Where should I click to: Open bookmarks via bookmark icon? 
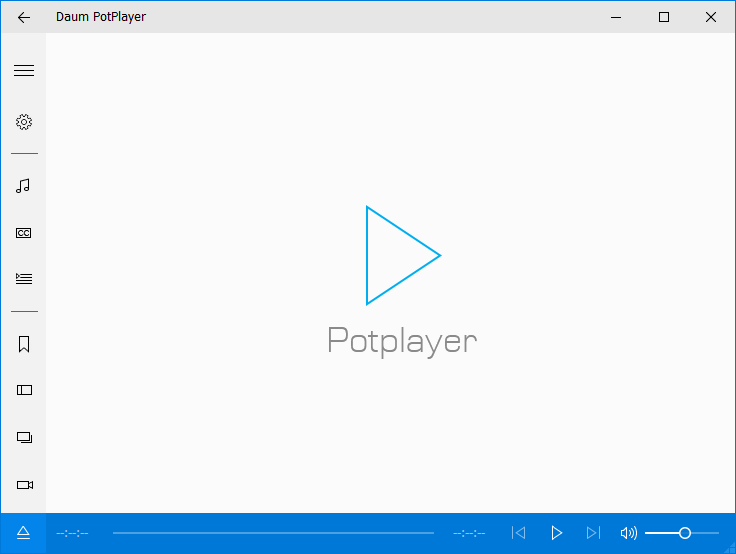point(24,344)
